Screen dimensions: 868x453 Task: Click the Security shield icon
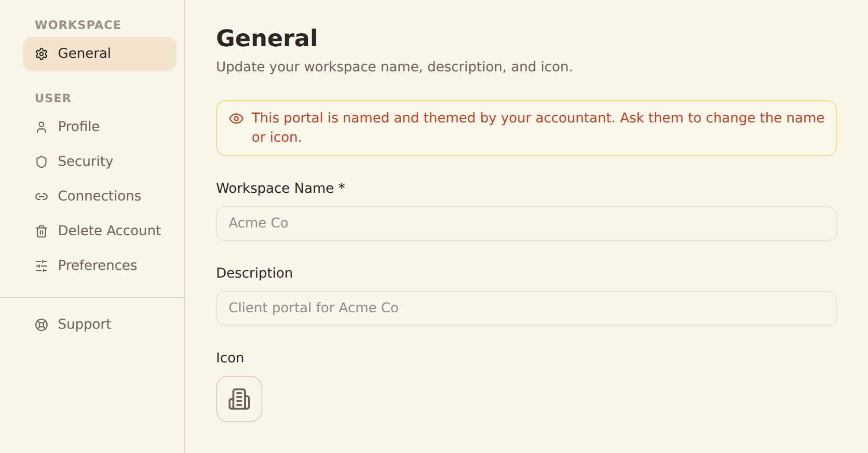41,162
